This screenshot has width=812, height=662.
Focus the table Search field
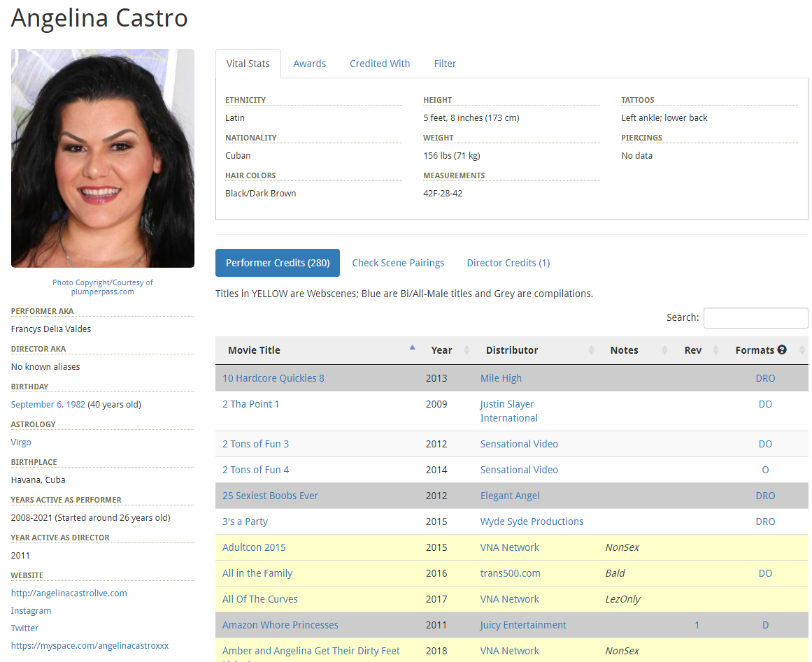point(755,318)
